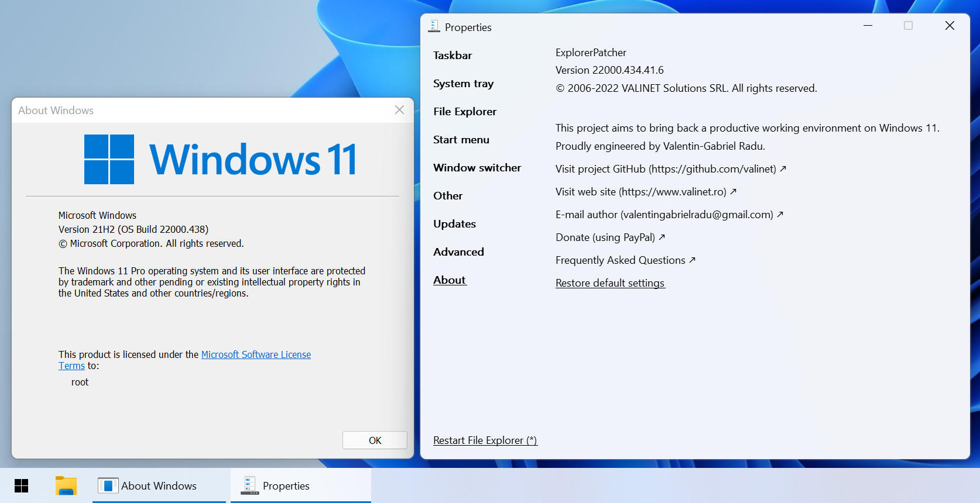Close the About Windows dialog
The width and height of the screenshot is (980, 503).
point(399,110)
